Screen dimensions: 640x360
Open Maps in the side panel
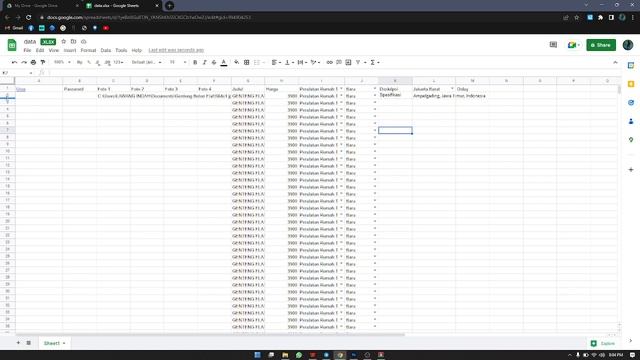point(631,140)
